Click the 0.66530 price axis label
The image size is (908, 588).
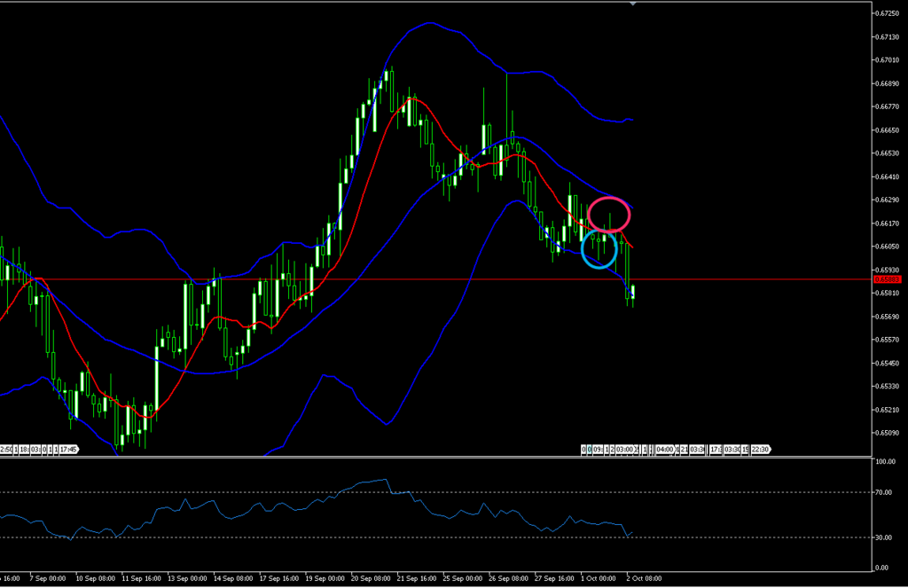tap(888, 153)
